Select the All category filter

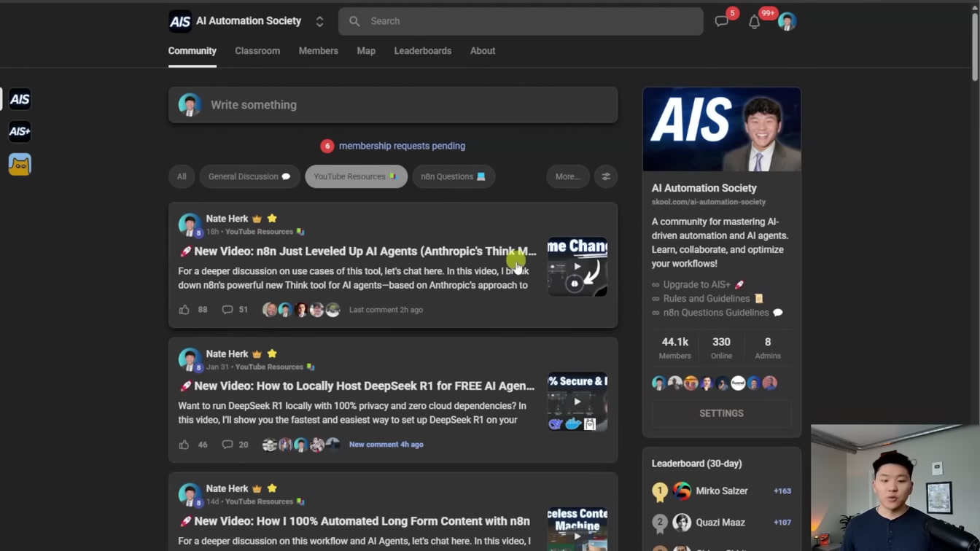point(182,176)
